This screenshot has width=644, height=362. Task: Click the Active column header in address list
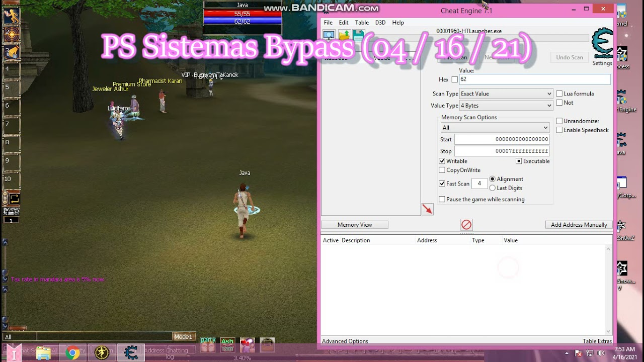pyautogui.click(x=331, y=240)
